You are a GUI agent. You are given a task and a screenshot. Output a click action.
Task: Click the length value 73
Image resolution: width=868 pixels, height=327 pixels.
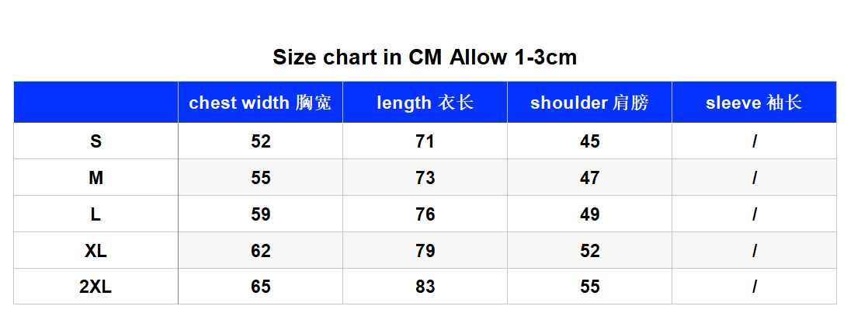(425, 178)
